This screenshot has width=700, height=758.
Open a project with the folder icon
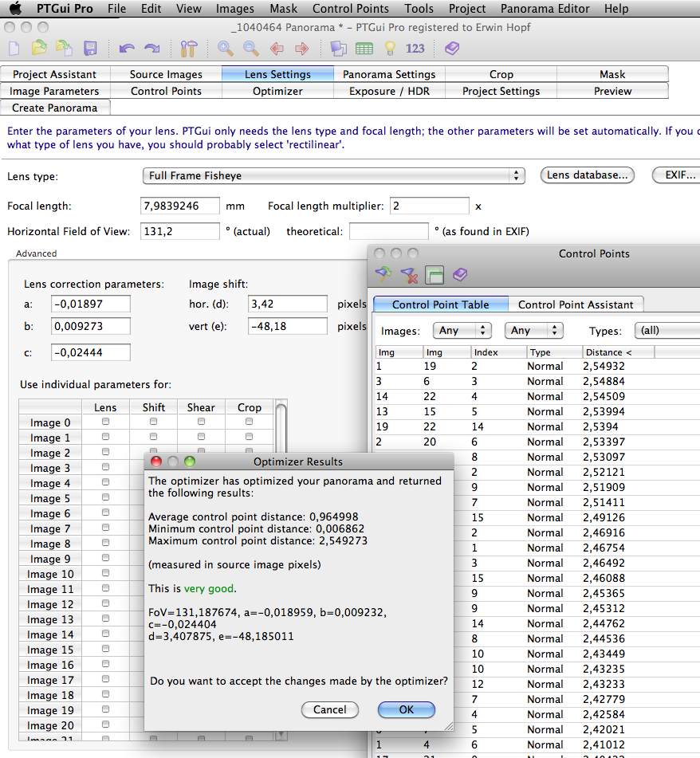tap(39, 48)
